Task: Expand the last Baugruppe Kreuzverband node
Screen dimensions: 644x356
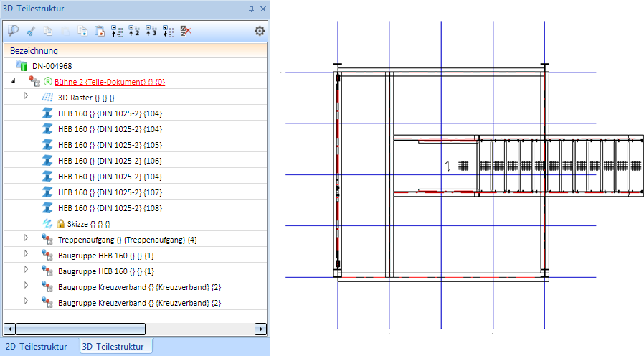Action: click(27, 301)
